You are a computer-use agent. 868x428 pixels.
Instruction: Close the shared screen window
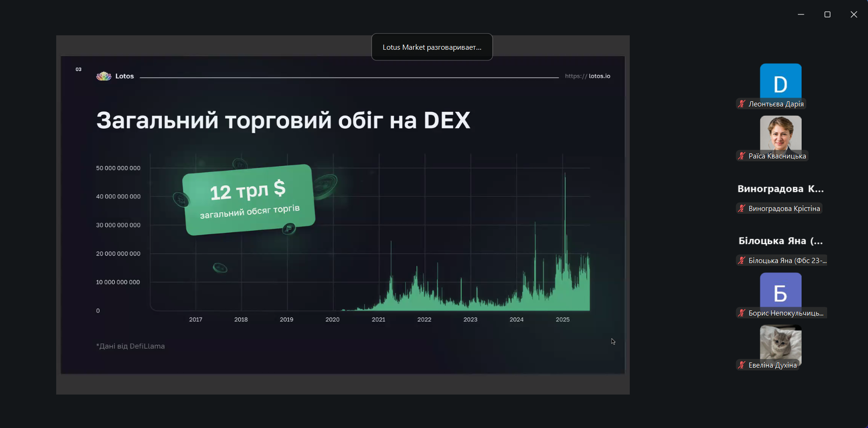[854, 15]
